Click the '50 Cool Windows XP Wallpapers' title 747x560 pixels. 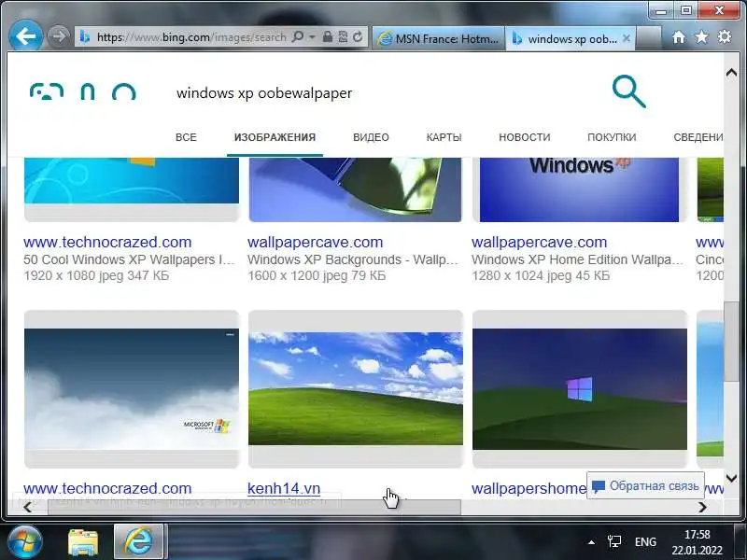pos(129,259)
